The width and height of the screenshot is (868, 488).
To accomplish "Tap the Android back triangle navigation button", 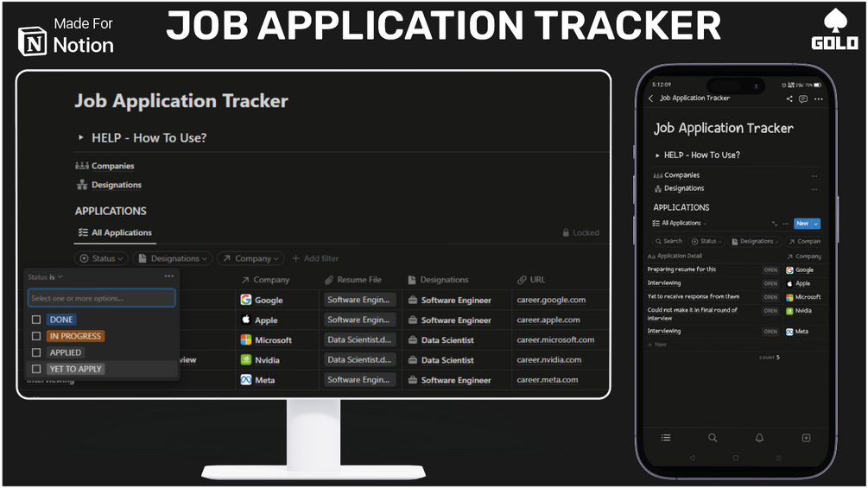I will click(692, 458).
